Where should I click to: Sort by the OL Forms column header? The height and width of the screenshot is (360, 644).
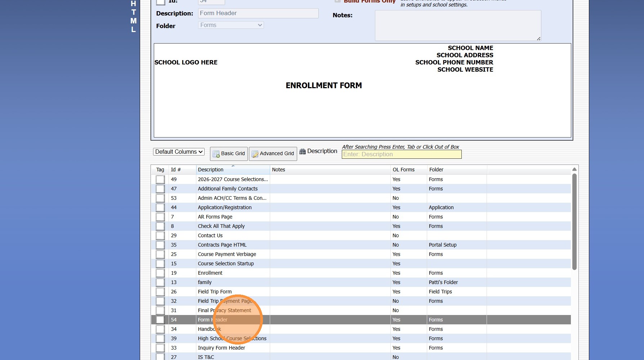pos(409,170)
